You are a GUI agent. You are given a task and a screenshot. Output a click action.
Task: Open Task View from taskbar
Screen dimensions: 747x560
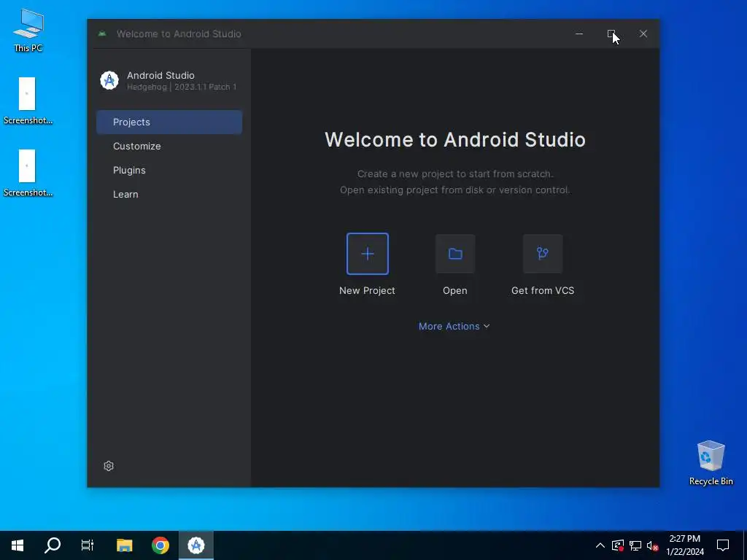[88, 545]
